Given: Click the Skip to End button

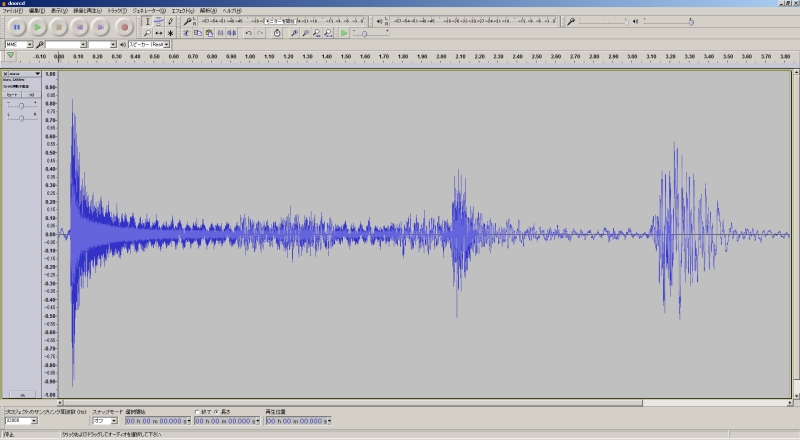Looking at the screenshot, I should tap(101, 27).
